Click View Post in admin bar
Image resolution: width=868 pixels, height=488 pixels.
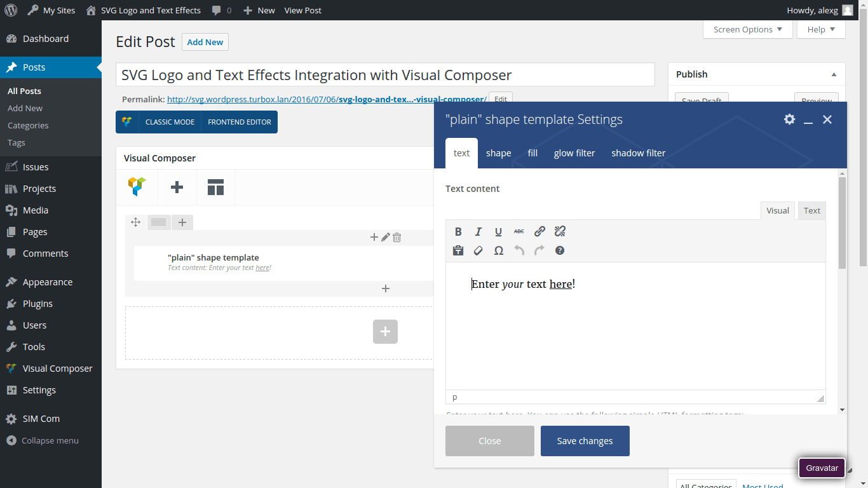tap(302, 10)
